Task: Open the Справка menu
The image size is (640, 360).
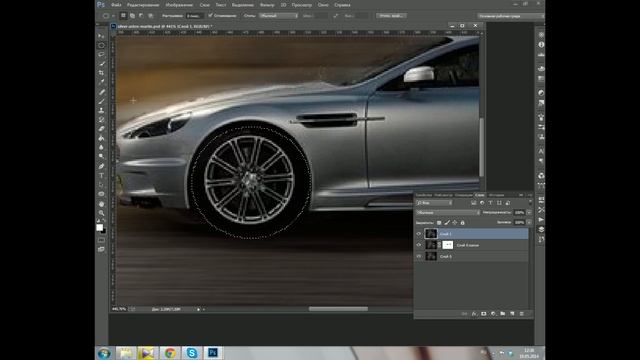Action: pos(342,5)
